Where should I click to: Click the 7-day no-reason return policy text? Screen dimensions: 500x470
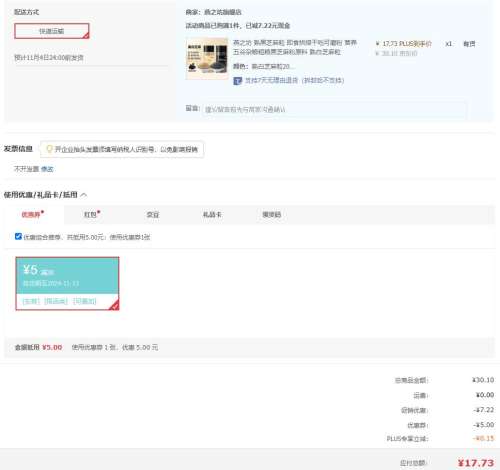[x=294, y=80]
